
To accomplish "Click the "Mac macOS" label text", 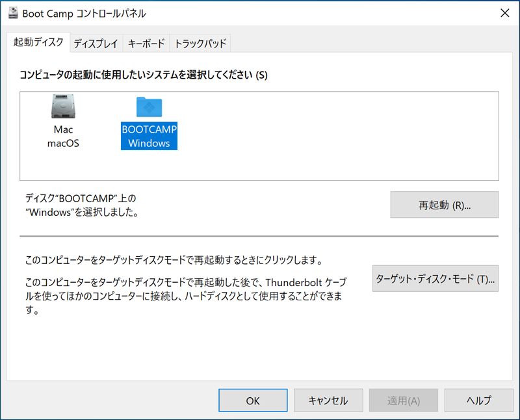I will (x=63, y=137).
